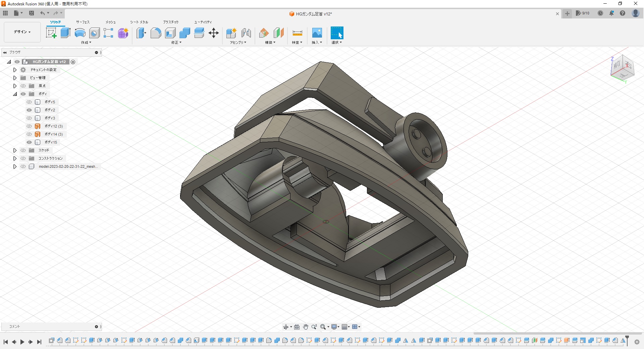Viewport: 644px width, 349px height.
Task: Open the Measure ruler tool
Action: (297, 33)
